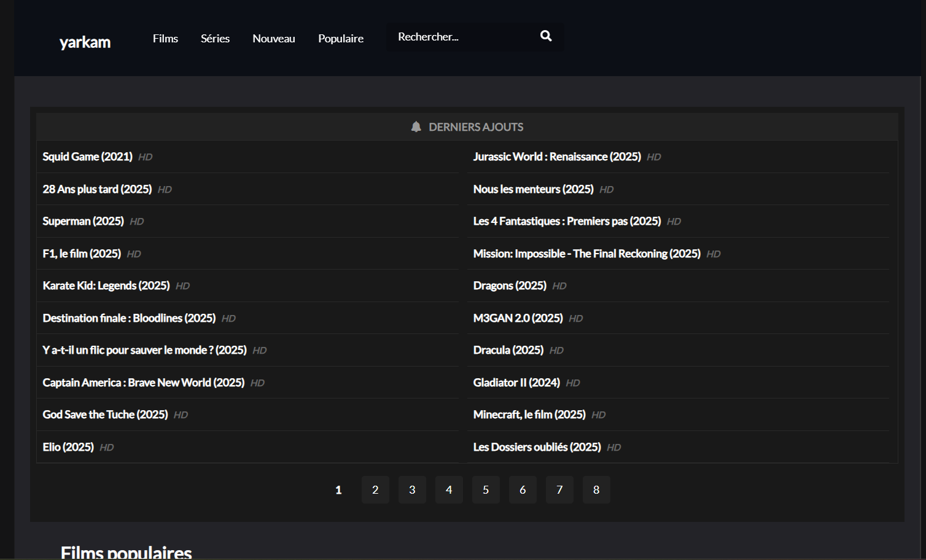Open Jurassic World : Renaissance (2025)
Screen dimensions: 926x560
click(556, 157)
